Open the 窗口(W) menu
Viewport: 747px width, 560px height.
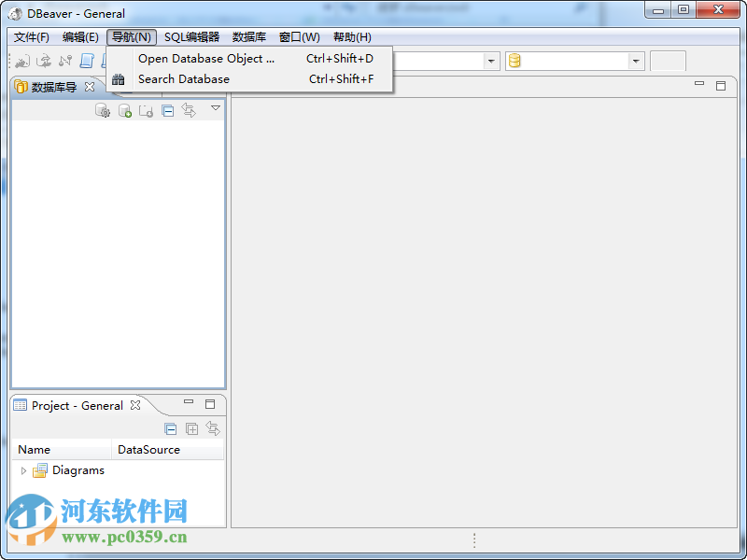pyautogui.click(x=298, y=37)
